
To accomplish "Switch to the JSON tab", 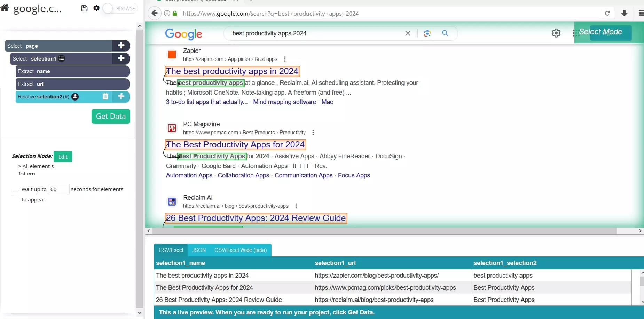I will 199,250.
